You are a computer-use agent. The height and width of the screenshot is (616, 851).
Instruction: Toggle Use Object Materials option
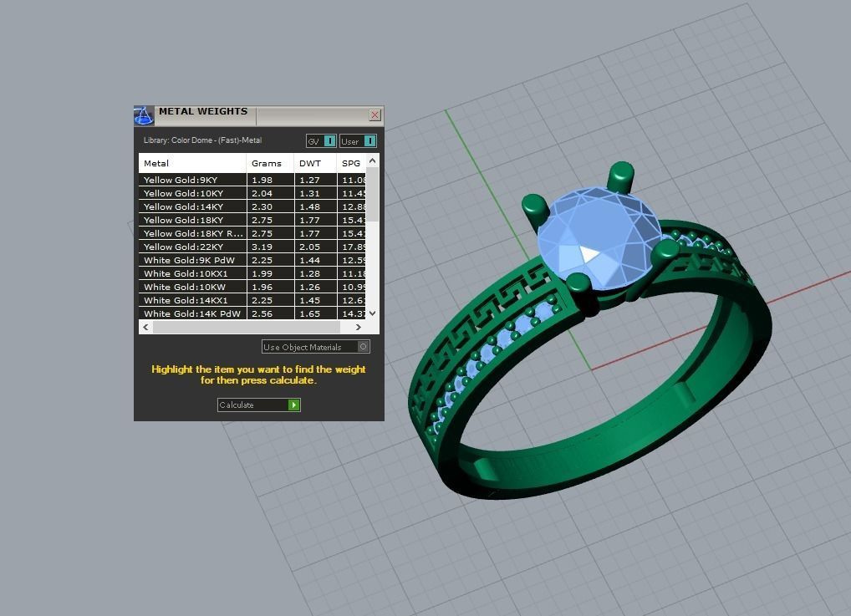tap(316, 347)
